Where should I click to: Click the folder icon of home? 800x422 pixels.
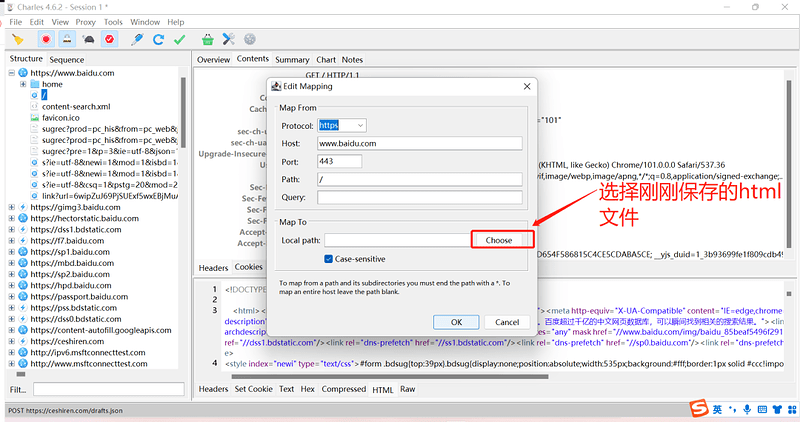tap(35, 84)
